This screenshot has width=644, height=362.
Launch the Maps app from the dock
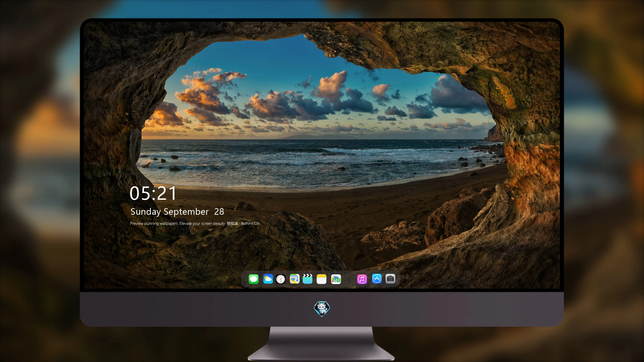click(294, 279)
